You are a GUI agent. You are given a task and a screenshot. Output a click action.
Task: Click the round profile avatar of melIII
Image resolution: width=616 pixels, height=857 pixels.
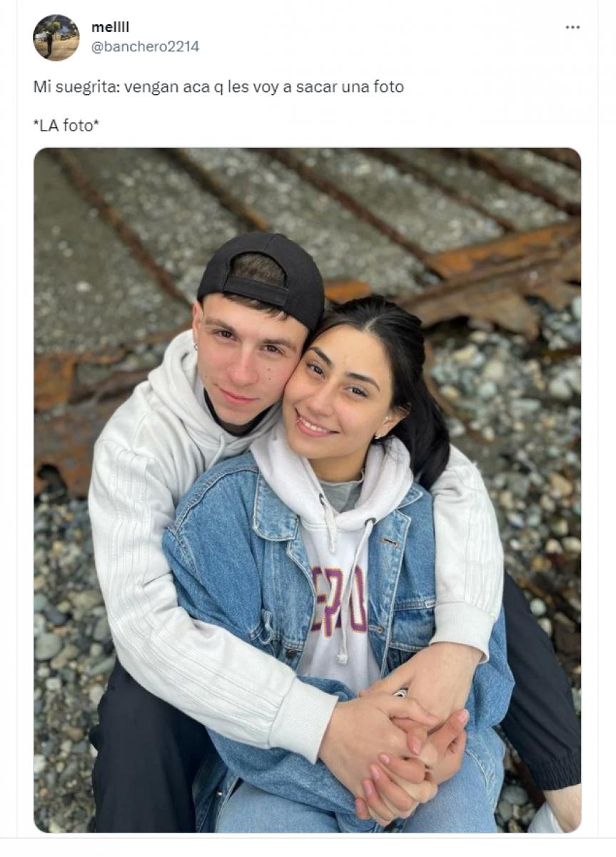[56, 38]
